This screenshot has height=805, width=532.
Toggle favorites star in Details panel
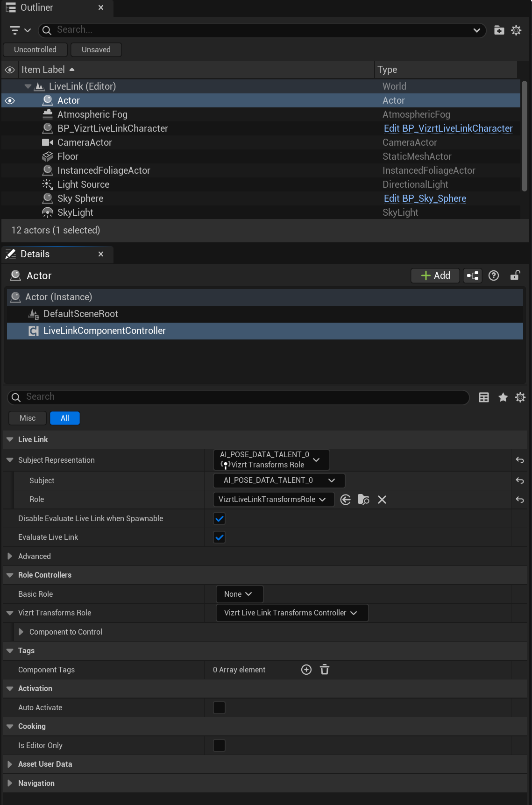point(503,397)
